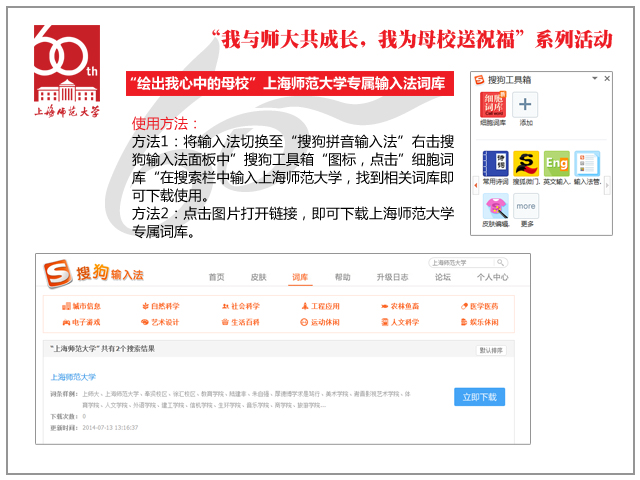
Task: Open the 默认排序 sort dropdown
Action: (492, 350)
